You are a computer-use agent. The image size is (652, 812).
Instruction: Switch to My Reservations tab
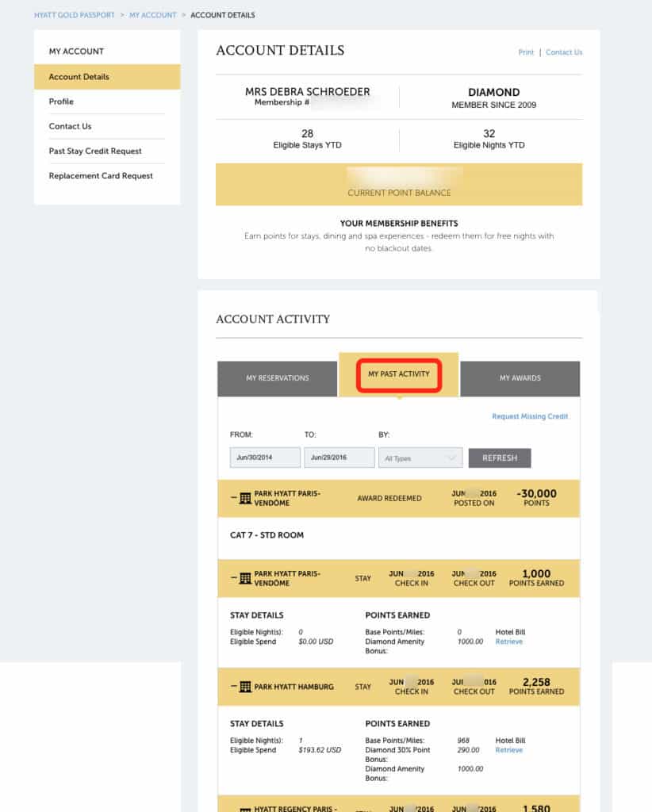[278, 378]
